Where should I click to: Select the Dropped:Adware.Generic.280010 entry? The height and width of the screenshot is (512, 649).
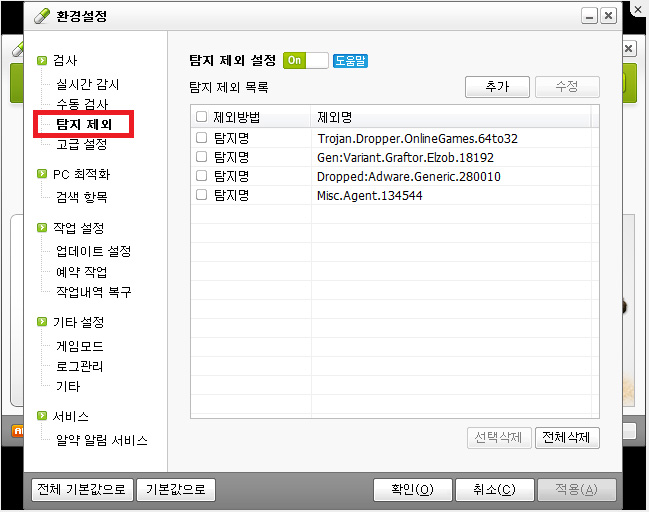[409, 176]
